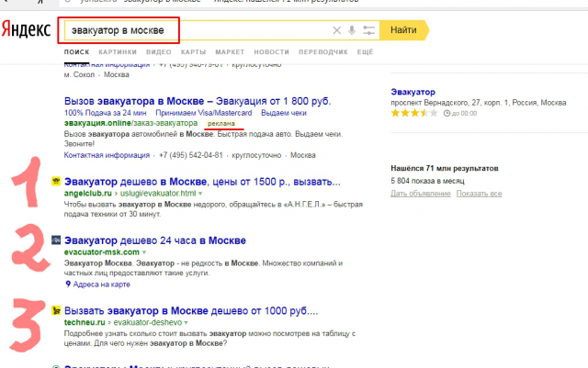This screenshot has width=588, height=368.
Task: Open the evakuator-deshevo path link
Action: tap(148, 322)
